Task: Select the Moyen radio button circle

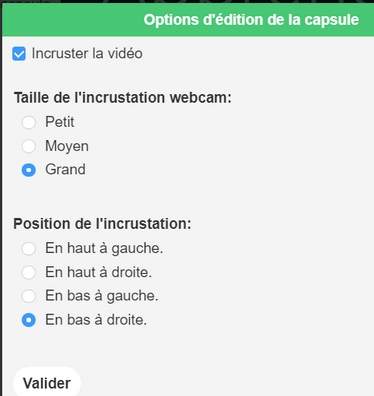Action: [29, 146]
